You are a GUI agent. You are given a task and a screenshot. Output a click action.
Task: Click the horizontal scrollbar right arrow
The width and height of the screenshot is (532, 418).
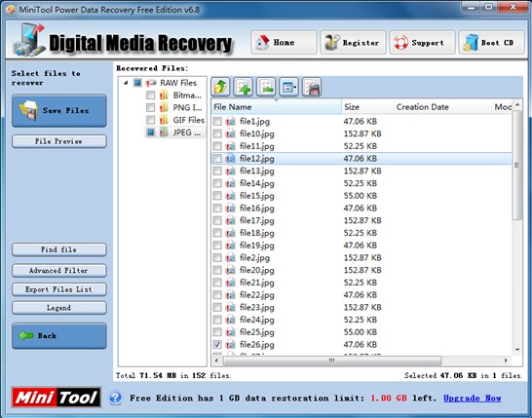506,361
